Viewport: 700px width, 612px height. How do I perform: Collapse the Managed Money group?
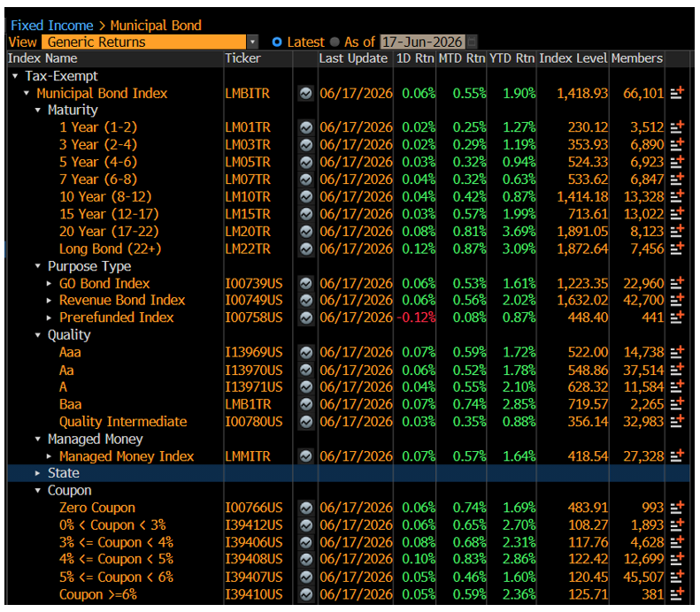[38, 440]
